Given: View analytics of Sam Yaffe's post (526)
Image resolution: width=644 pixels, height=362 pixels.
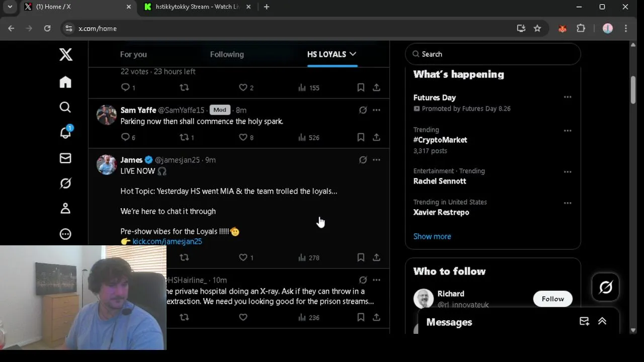Looking at the screenshot, I should pyautogui.click(x=308, y=137).
